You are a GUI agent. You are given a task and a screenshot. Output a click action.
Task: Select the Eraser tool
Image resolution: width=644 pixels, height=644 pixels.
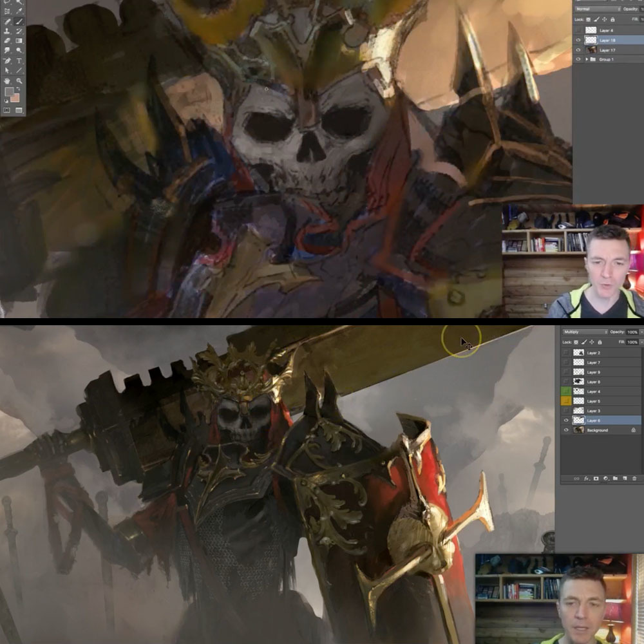pos(7,40)
